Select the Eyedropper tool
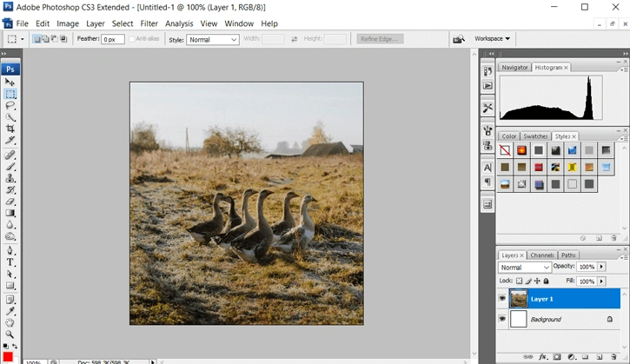 (x=10, y=311)
